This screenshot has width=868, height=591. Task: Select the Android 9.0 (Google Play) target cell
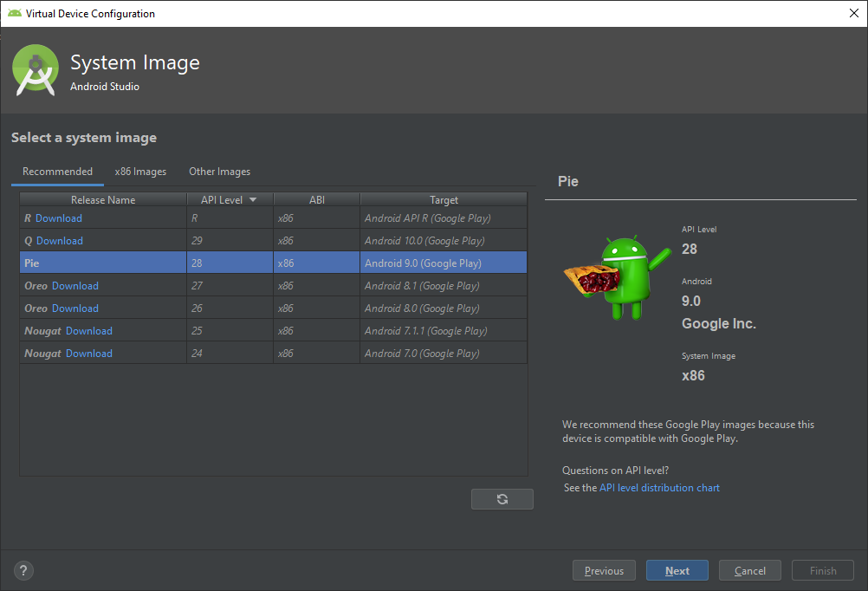pyautogui.click(x=444, y=263)
